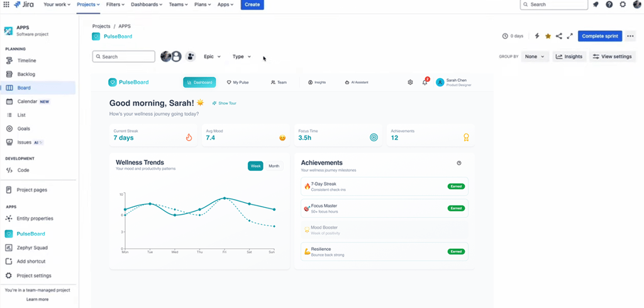Open the notifications icon in Jira header

pyautogui.click(x=596, y=4)
